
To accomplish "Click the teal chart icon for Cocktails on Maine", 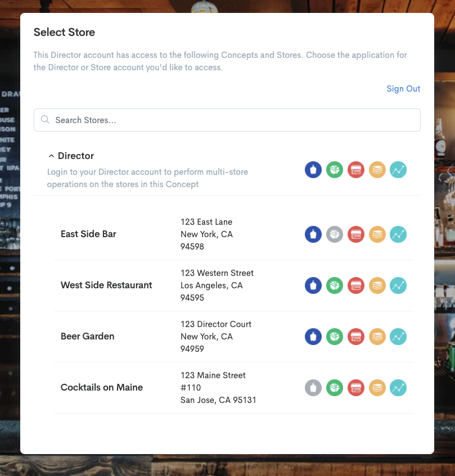I will 398,388.
